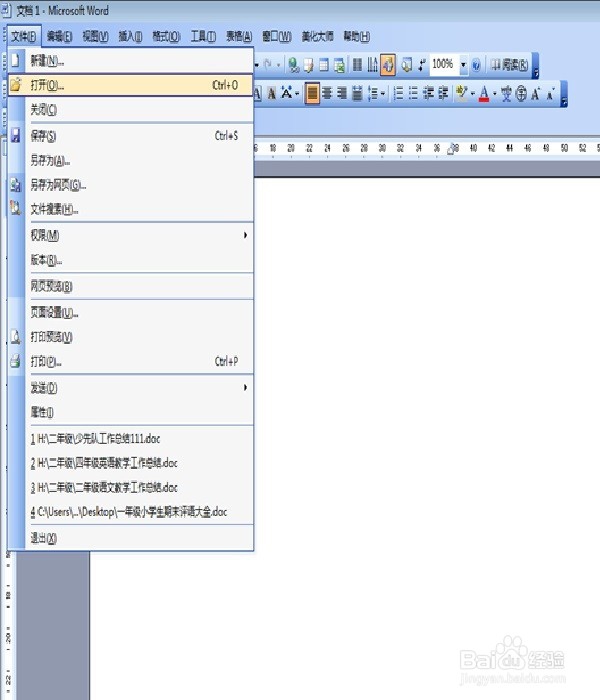This screenshot has width=600, height=700.
Task: Click the Increase Indent icon
Action: [x=443, y=94]
